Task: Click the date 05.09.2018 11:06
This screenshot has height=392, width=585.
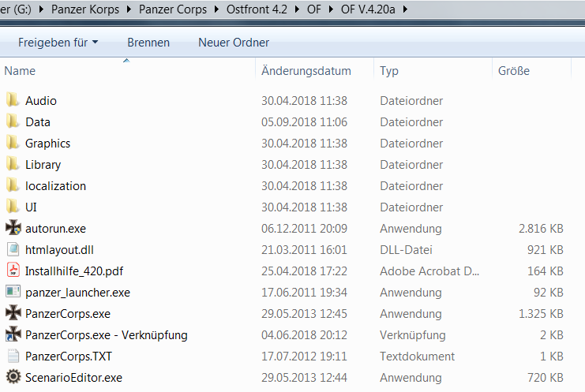Action: click(304, 121)
